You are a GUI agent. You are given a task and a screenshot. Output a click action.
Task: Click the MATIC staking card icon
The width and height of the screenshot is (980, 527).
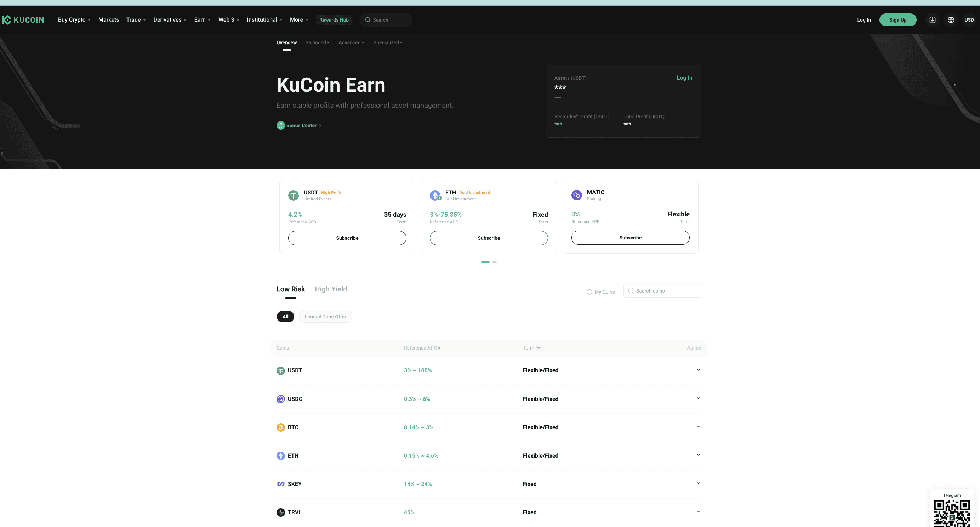[x=576, y=195]
